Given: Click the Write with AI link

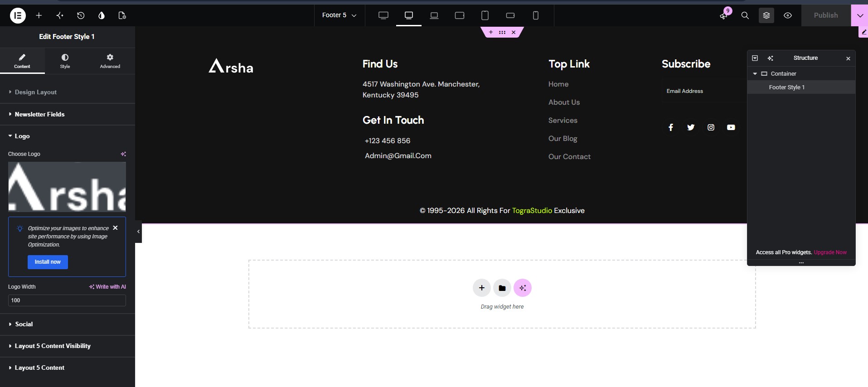Looking at the screenshot, I should coord(108,287).
